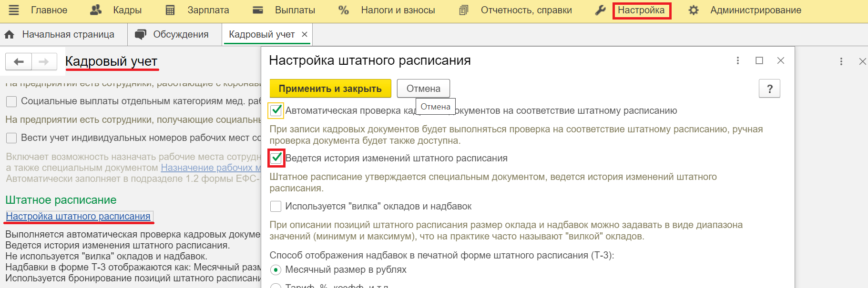Open Настройка штатного расписания link

tap(78, 216)
